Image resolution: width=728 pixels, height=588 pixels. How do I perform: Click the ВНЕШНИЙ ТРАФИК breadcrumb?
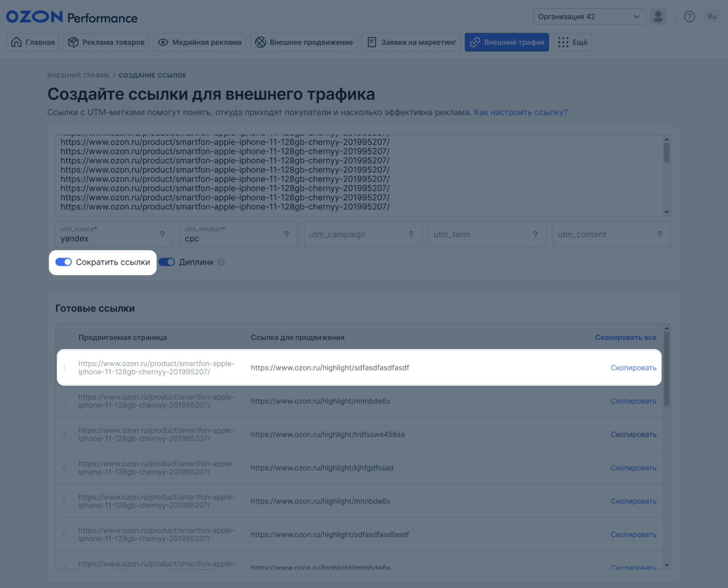(x=78, y=75)
